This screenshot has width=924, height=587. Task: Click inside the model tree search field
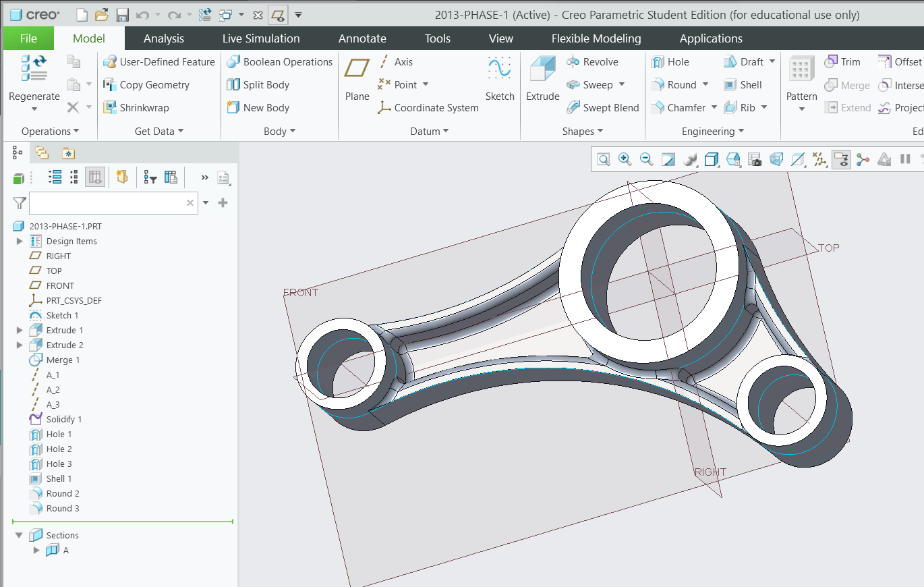(111, 203)
